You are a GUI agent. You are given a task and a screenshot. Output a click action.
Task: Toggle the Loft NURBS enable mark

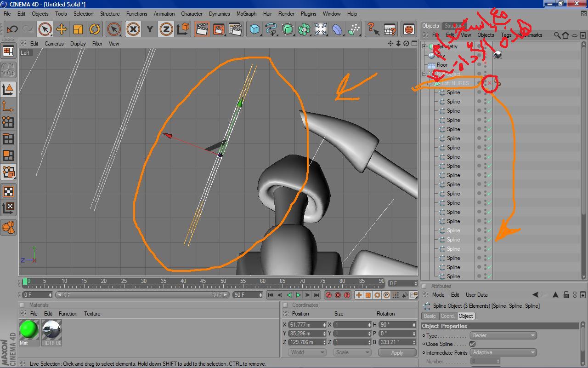click(x=489, y=83)
